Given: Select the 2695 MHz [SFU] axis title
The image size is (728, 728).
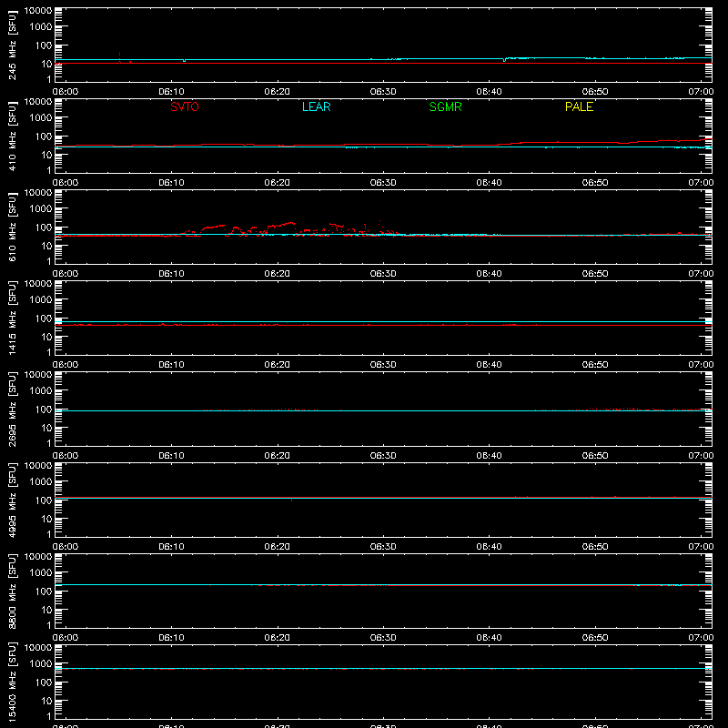Looking at the screenshot, I should (x=12, y=409).
